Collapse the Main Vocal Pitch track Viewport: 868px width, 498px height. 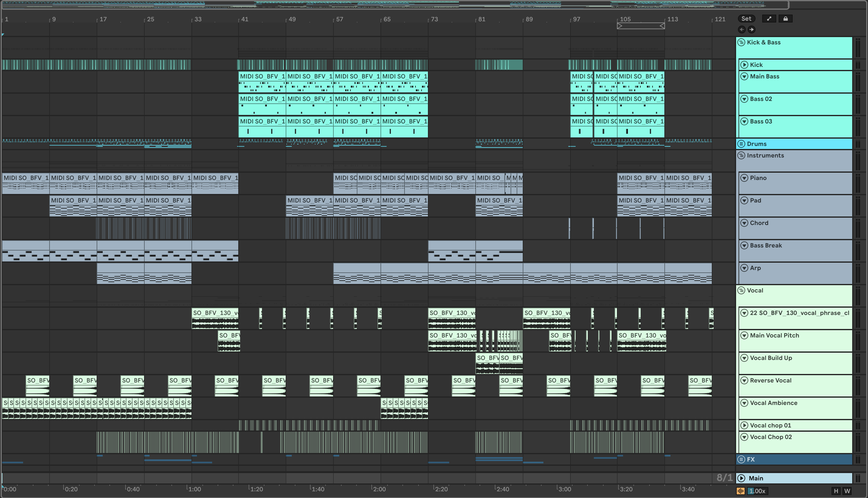pyautogui.click(x=744, y=336)
